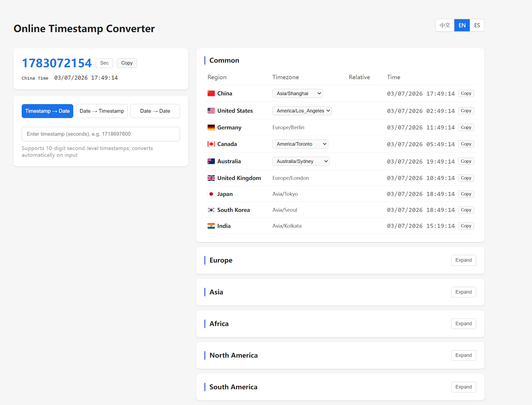The width and height of the screenshot is (532, 405).
Task: Select the Timestamp → Date tab
Action: click(x=48, y=111)
